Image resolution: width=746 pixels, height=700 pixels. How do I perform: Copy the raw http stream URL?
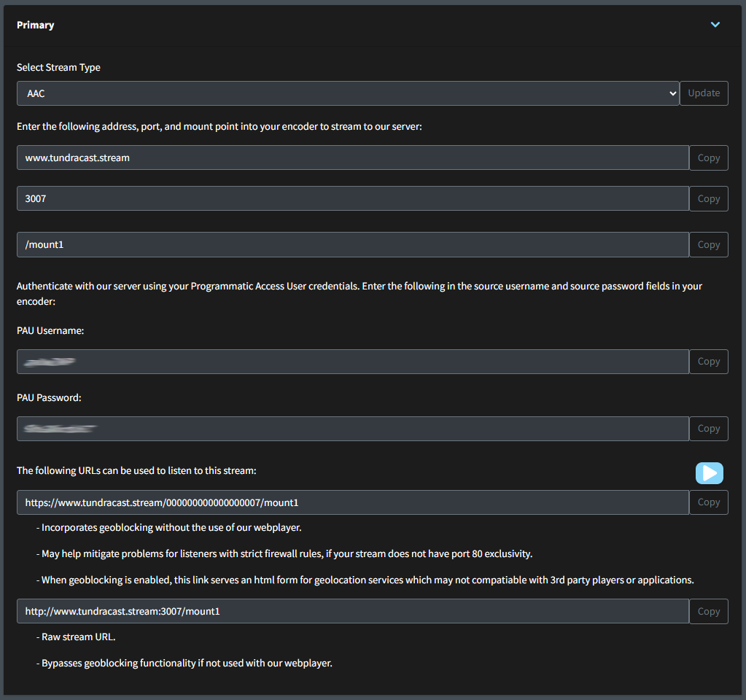(708, 612)
